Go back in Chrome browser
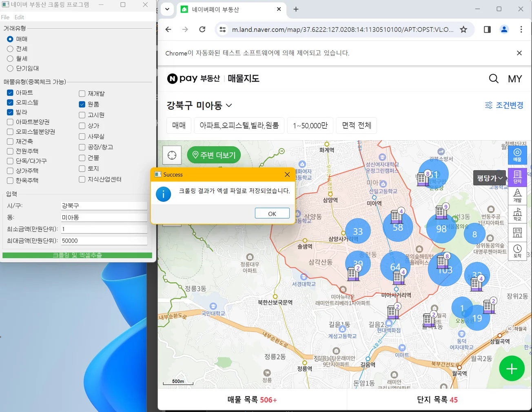The width and height of the screenshot is (532, 412). coord(168,29)
